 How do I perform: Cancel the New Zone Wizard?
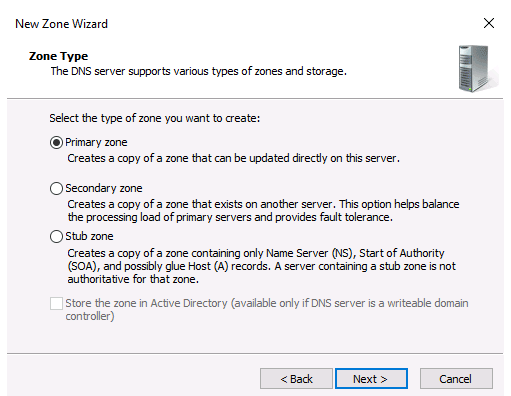(456, 379)
